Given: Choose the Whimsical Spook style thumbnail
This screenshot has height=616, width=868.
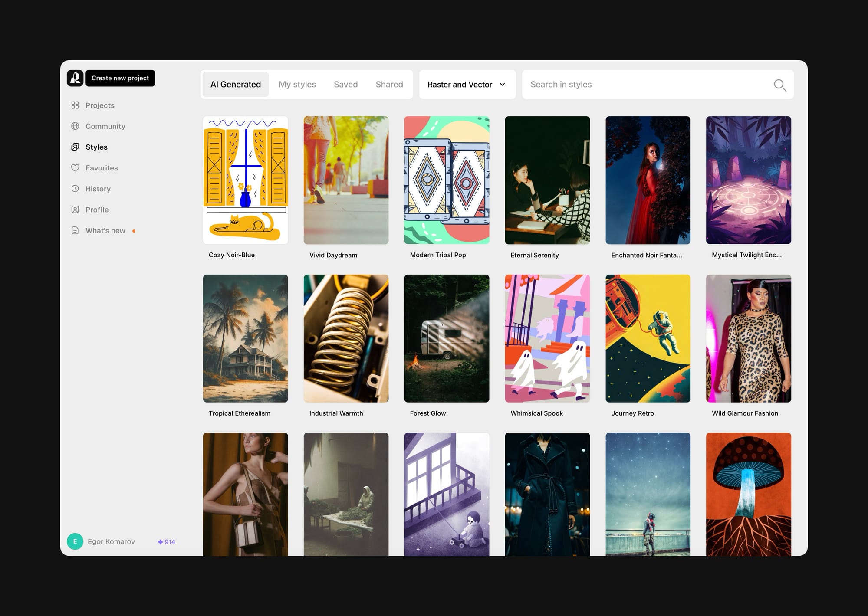Looking at the screenshot, I should (x=547, y=338).
